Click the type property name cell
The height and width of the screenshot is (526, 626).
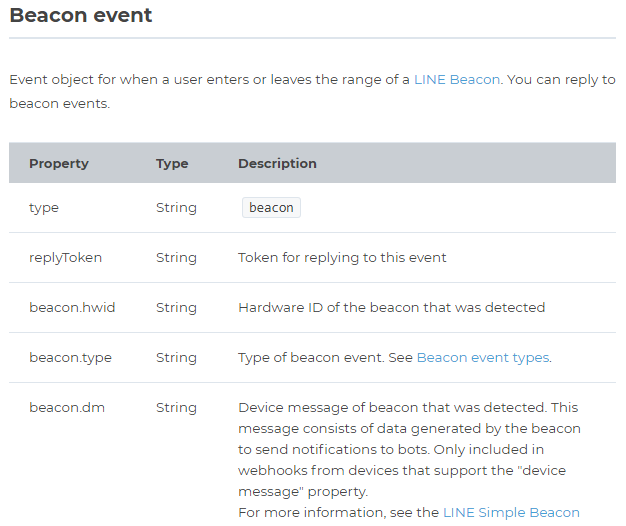coord(44,207)
